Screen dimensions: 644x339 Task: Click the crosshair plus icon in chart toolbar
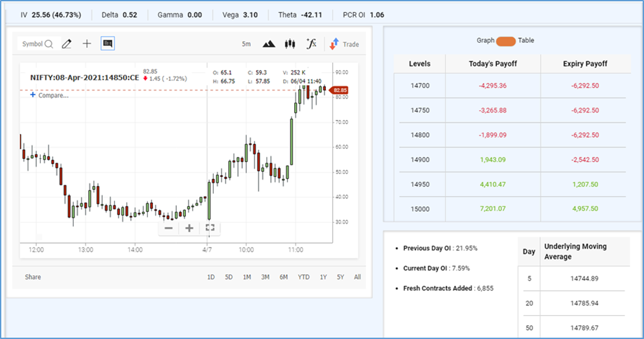click(x=87, y=44)
